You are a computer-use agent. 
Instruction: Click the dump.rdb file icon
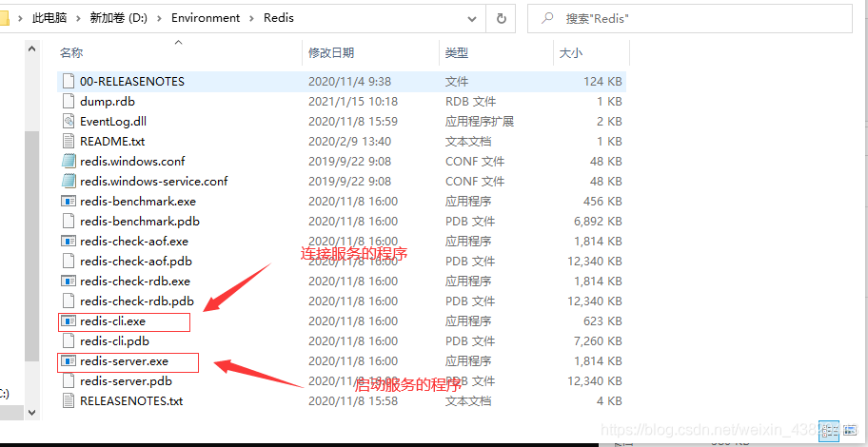(69, 101)
